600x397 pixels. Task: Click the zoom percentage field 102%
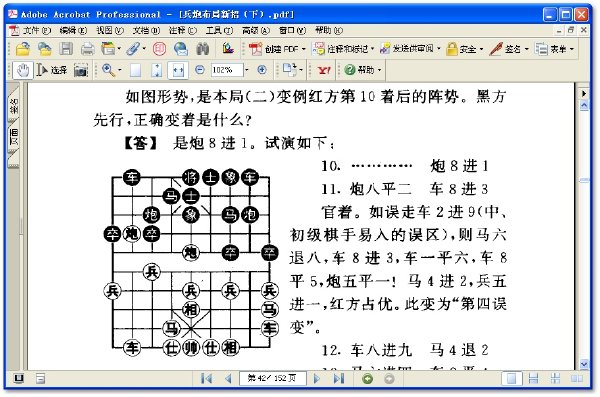coord(227,70)
